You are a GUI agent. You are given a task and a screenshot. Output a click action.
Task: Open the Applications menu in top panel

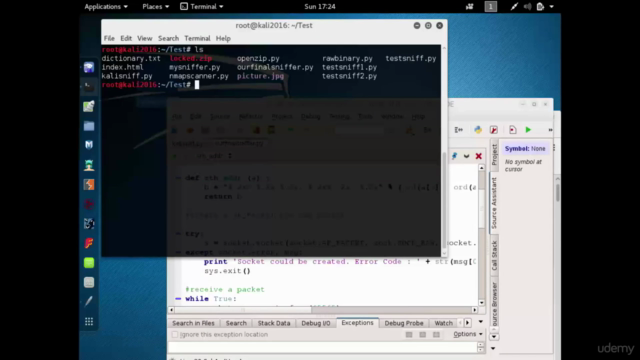click(106, 7)
